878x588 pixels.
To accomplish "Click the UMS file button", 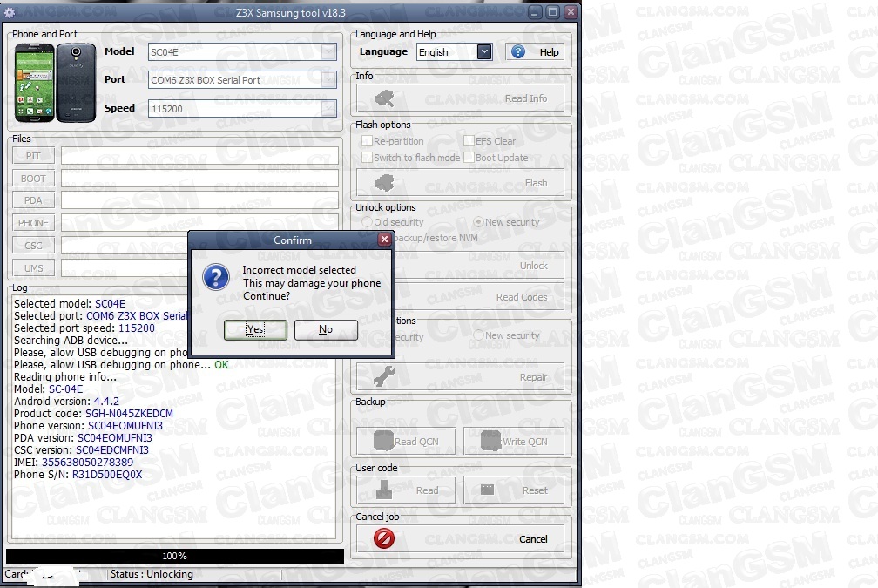I will click(x=34, y=268).
